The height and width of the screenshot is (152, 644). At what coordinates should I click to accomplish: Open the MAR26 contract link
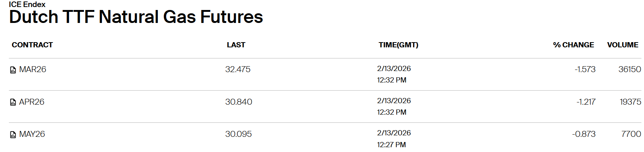[33, 70]
